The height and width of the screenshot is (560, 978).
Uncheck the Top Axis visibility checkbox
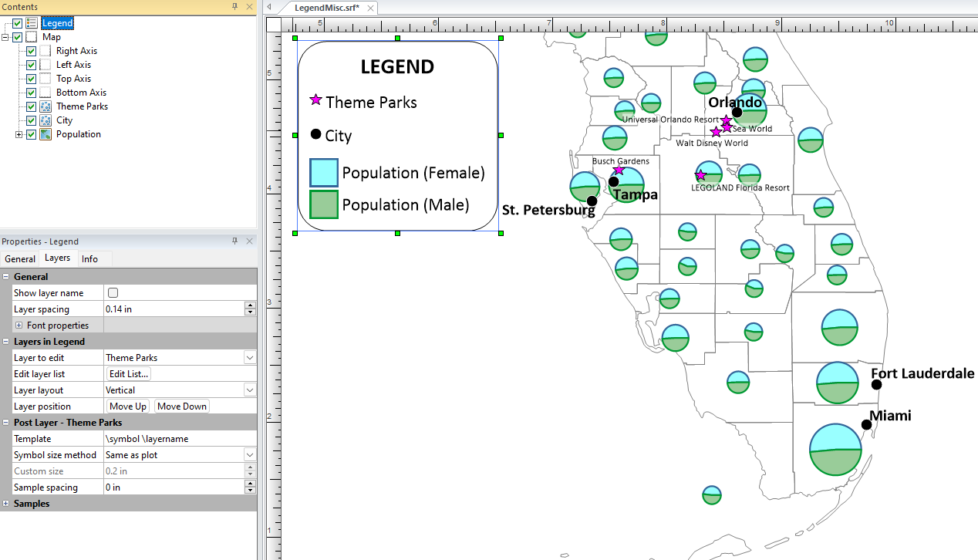pyautogui.click(x=31, y=79)
